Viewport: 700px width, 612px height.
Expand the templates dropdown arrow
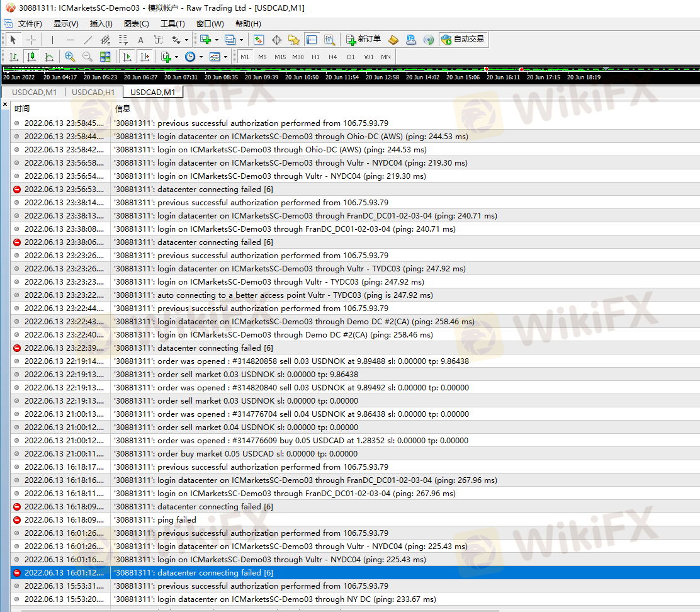click(x=225, y=57)
